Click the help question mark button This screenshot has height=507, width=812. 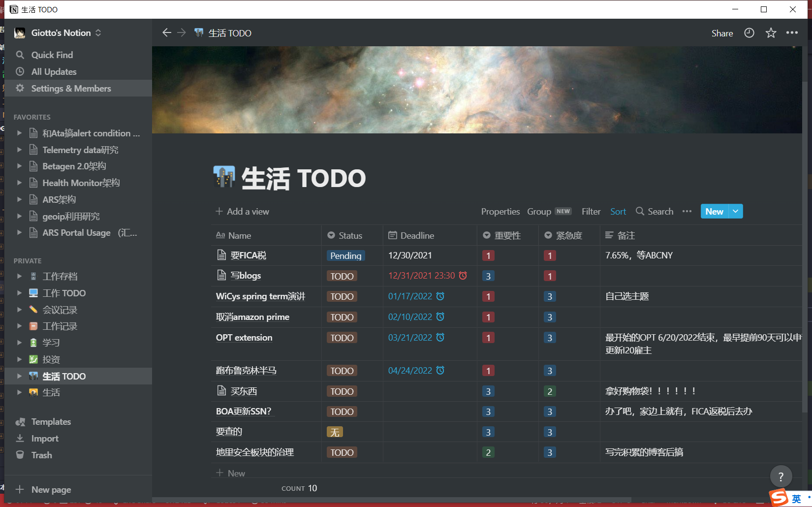[x=781, y=476]
